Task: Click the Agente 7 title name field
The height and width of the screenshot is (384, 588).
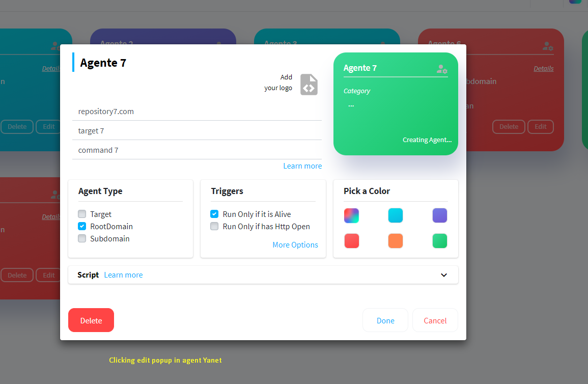Action: pyautogui.click(x=103, y=63)
